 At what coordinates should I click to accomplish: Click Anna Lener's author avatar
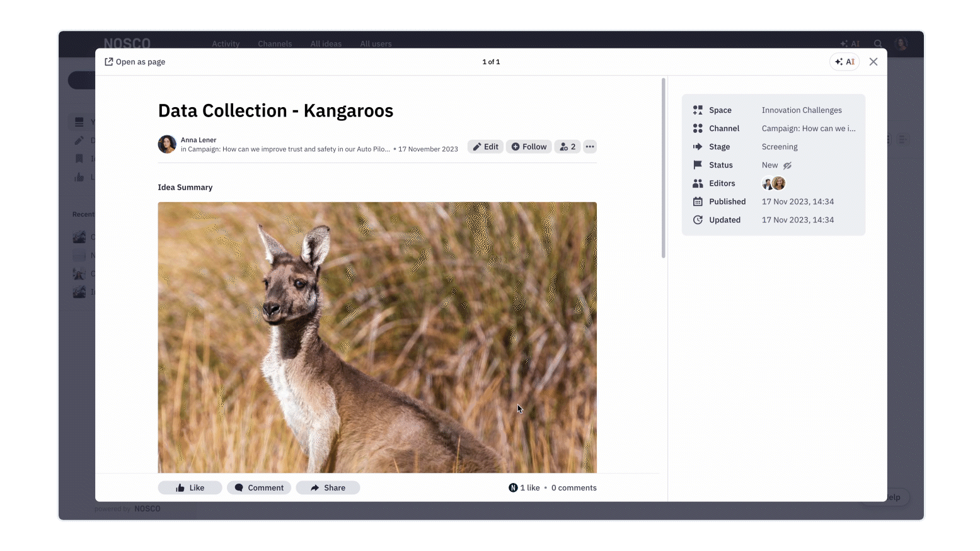[167, 144]
